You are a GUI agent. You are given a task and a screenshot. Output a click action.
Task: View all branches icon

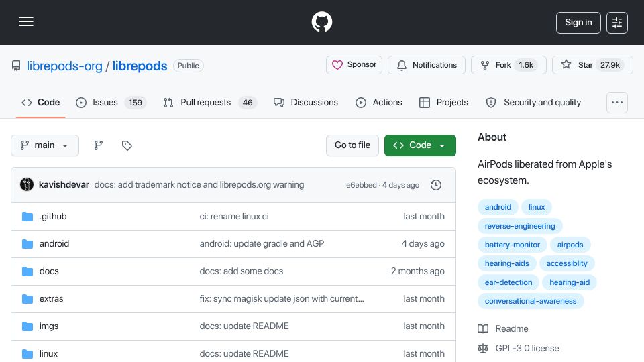pyautogui.click(x=98, y=145)
